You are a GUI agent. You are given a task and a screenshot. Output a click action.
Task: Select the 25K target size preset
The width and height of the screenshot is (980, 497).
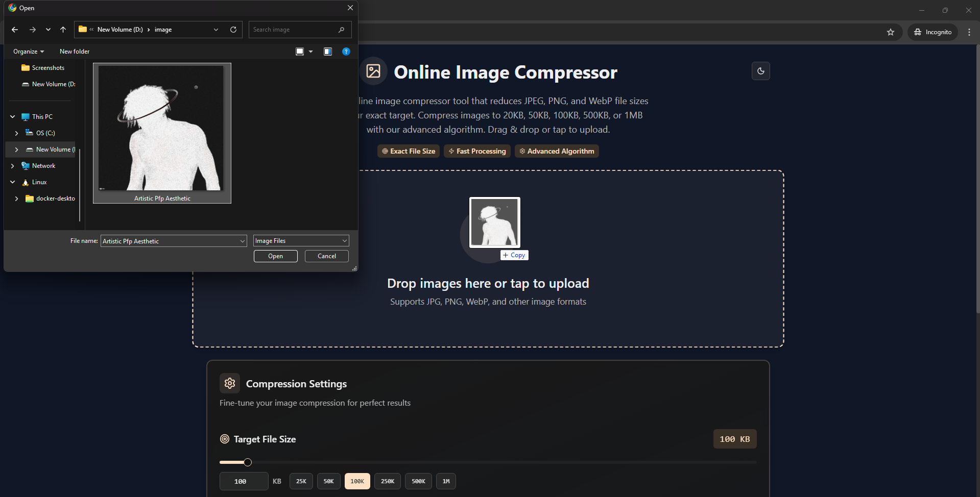(x=301, y=481)
